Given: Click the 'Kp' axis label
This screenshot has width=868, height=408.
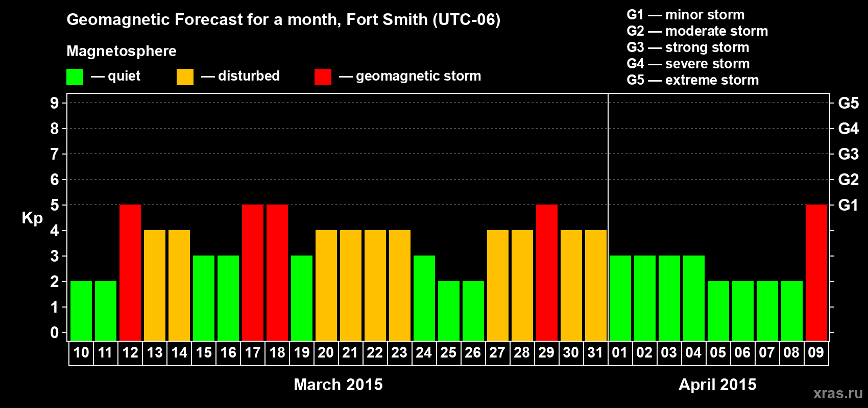Looking at the screenshot, I should (x=32, y=218).
